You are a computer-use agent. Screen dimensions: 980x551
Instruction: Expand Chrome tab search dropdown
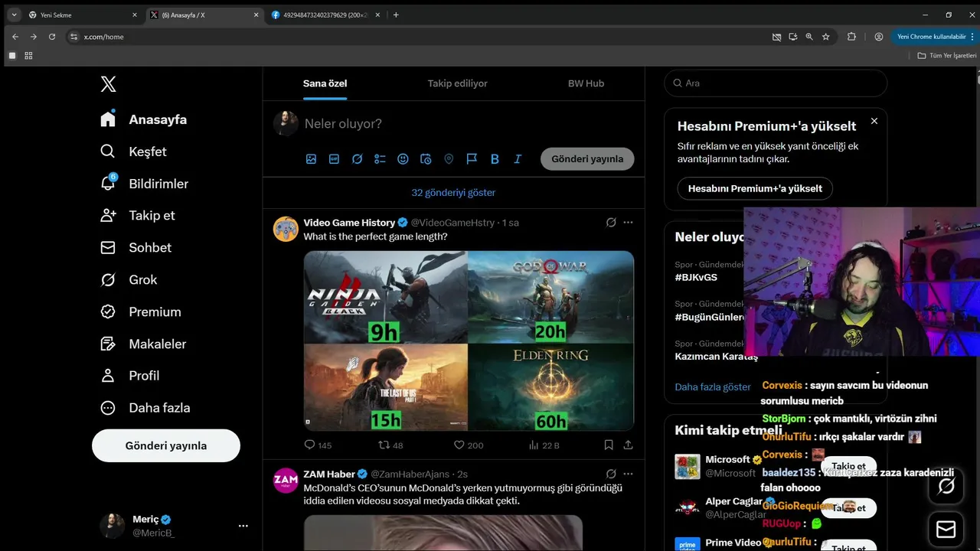click(x=14, y=15)
